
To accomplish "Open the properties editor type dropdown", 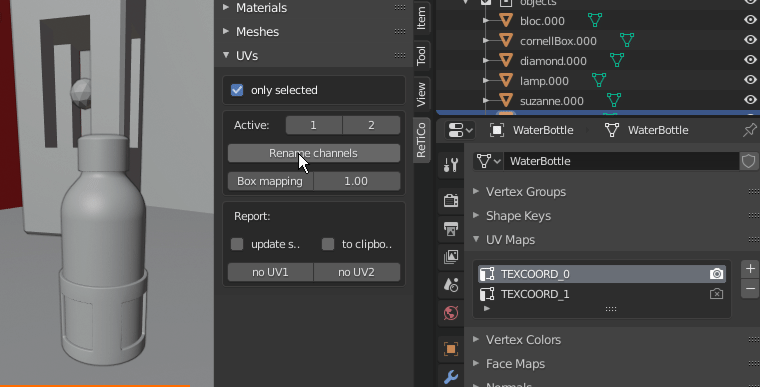I will pyautogui.click(x=459, y=130).
